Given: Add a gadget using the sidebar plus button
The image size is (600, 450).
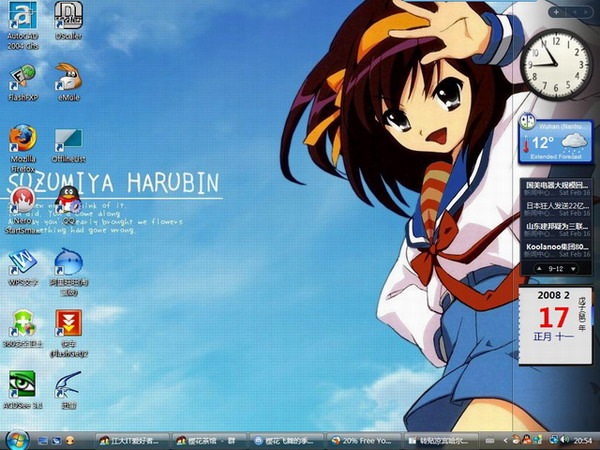Looking at the screenshot, I should (556, 12).
